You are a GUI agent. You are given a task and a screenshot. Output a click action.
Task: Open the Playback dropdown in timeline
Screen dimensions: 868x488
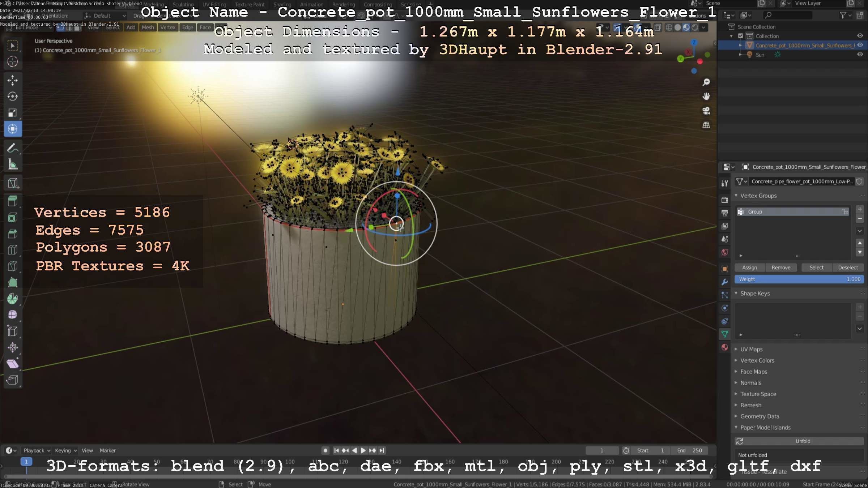click(37, 450)
